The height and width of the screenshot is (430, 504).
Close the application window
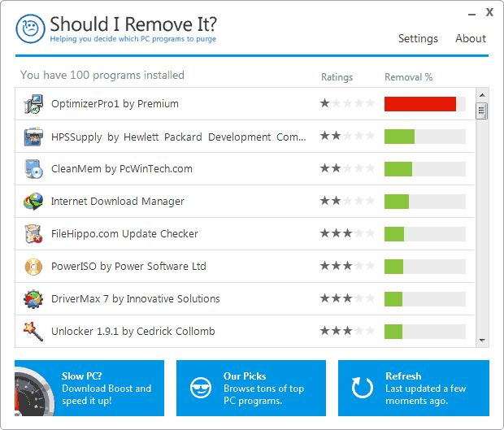coord(489,12)
